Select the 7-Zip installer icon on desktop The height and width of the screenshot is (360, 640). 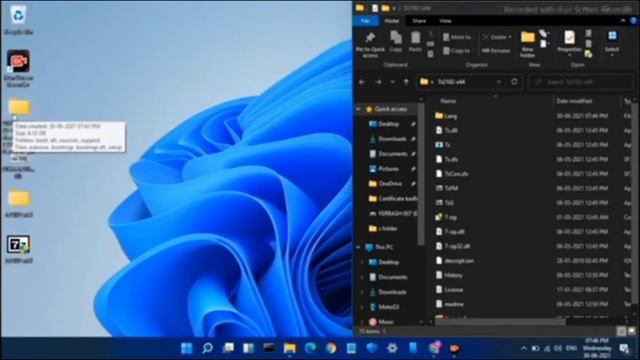click(18, 249)
